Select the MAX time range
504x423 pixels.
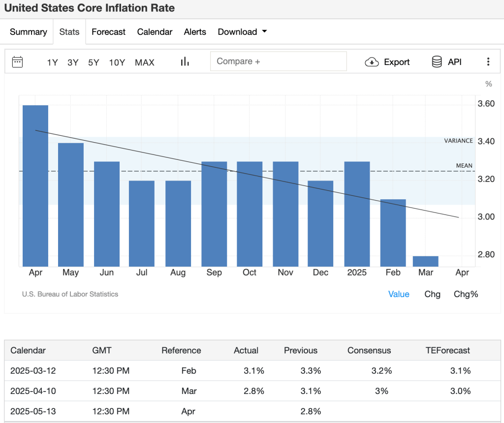(144, 62)
